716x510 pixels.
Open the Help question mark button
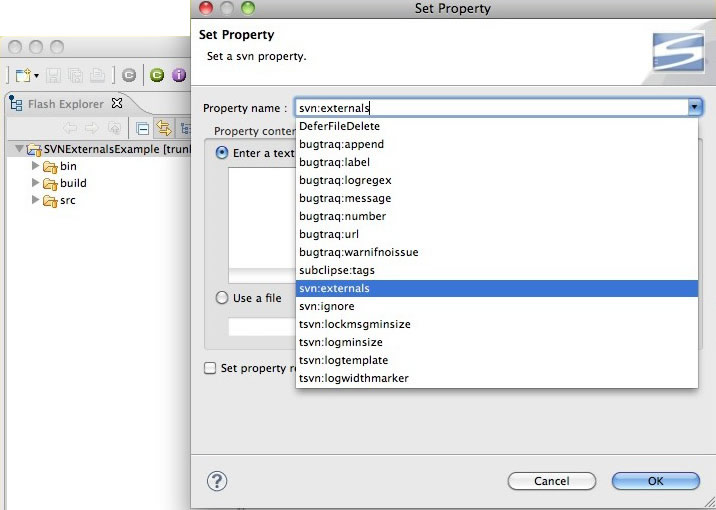[x=217, y=481]
